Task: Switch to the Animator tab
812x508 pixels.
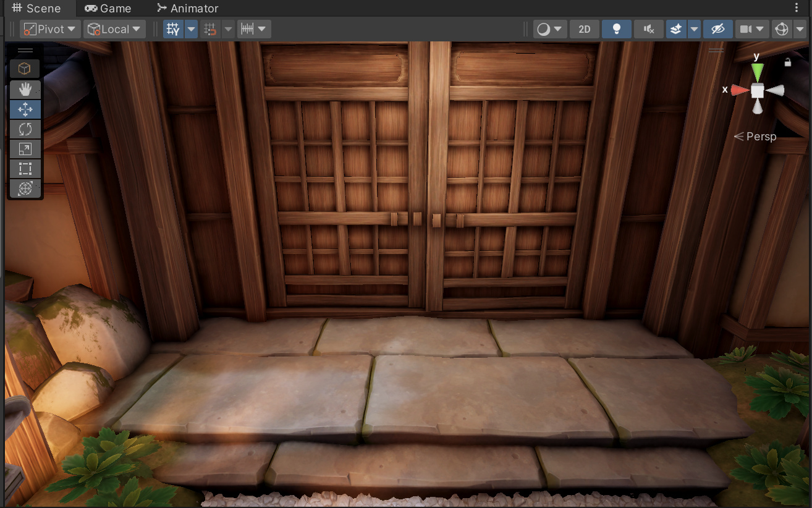Action: pyautogui.click(x=187, y=9)
